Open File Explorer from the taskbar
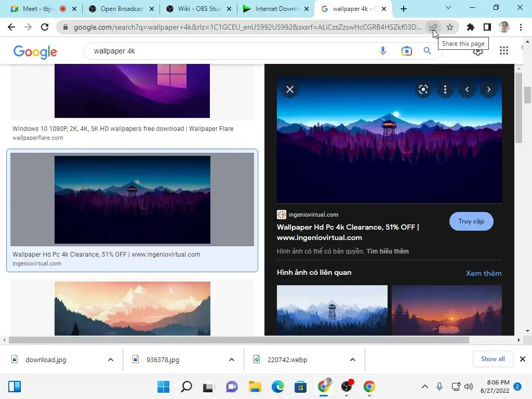The height and width of the screenshot is (399, 532). (x=255, y=387)
